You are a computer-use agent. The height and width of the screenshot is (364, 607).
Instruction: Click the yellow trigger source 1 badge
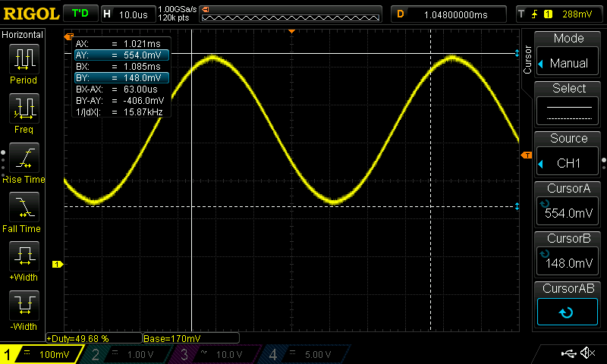[548, 14]
